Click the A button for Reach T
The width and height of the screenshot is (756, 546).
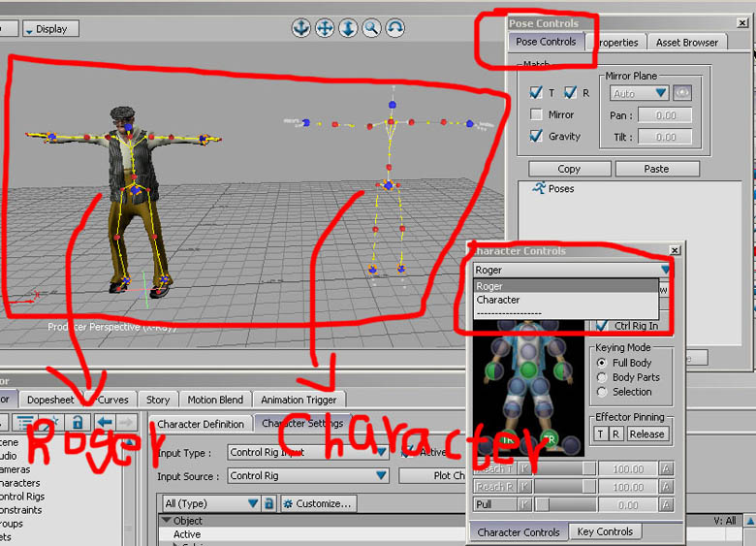click(666, 468)
